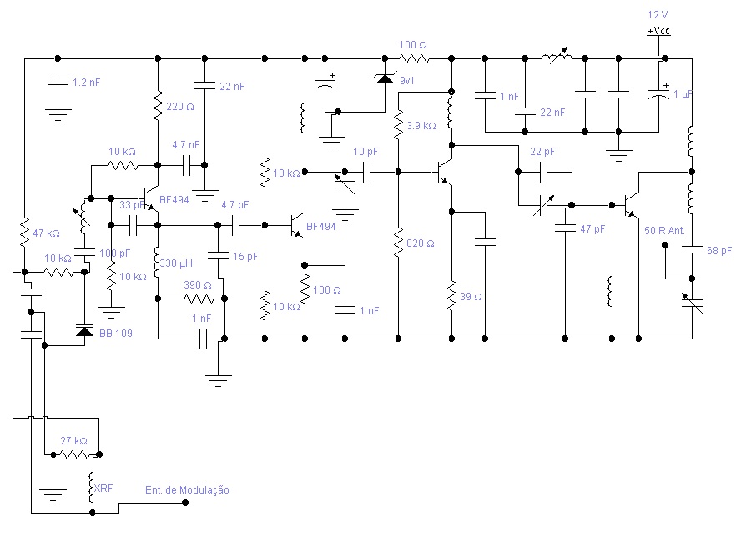
Task: Select the 390 Ω resistor symbol
Action: (198, 298)
